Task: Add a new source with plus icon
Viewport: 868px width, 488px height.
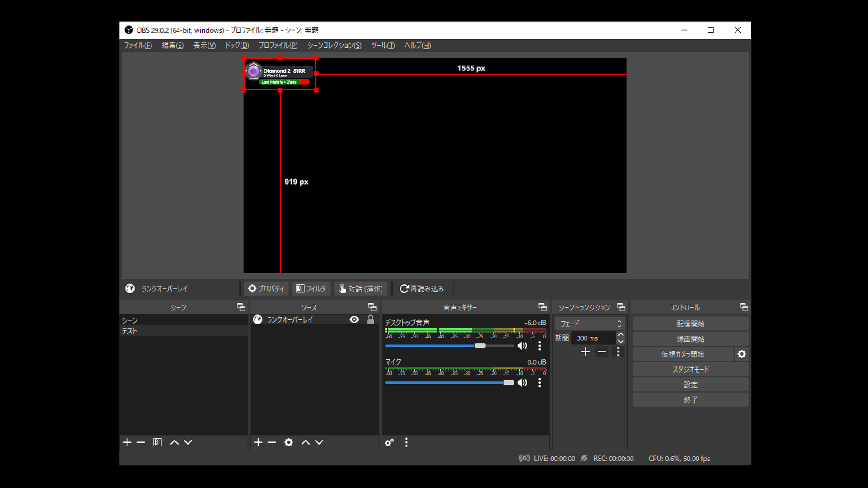Action: coord(258,442)
